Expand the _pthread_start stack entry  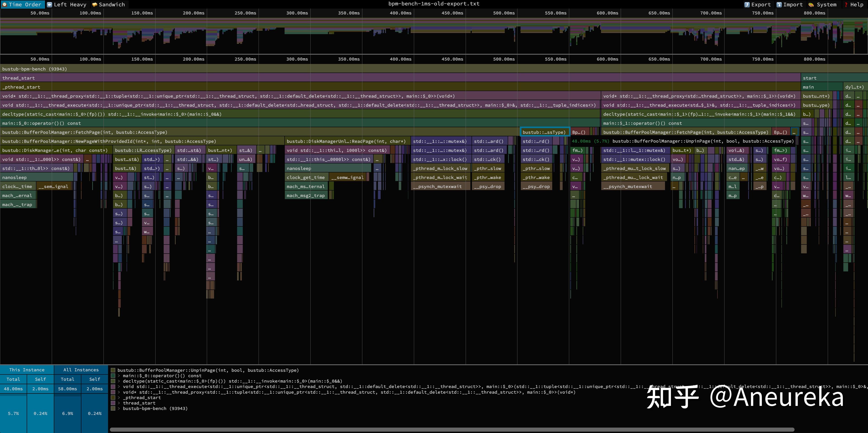coord(119,398)
